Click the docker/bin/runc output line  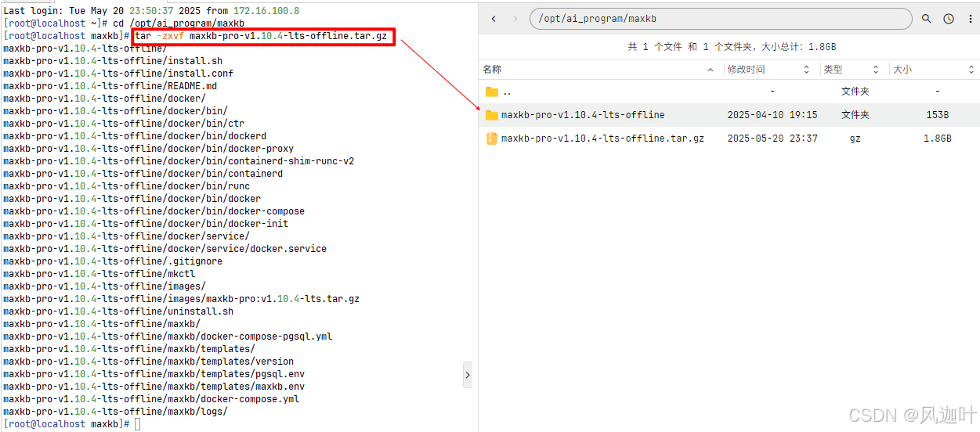[x=127, y=186]
